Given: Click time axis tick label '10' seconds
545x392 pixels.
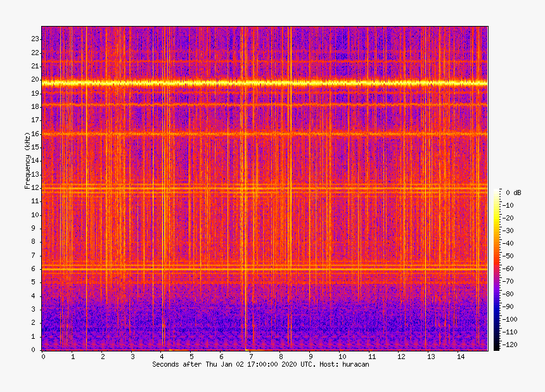Looking at the screenshot, I should click(342, 357).
